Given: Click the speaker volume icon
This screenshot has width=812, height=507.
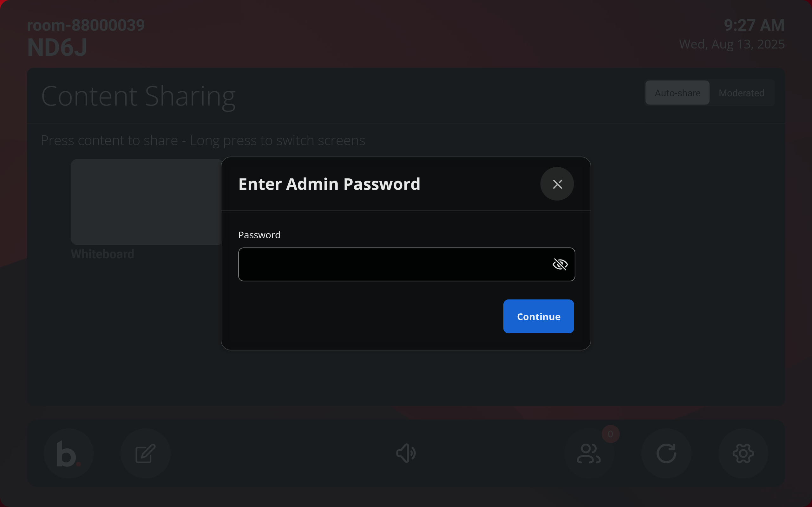Looking at the screenshot, I should point(406,453).
